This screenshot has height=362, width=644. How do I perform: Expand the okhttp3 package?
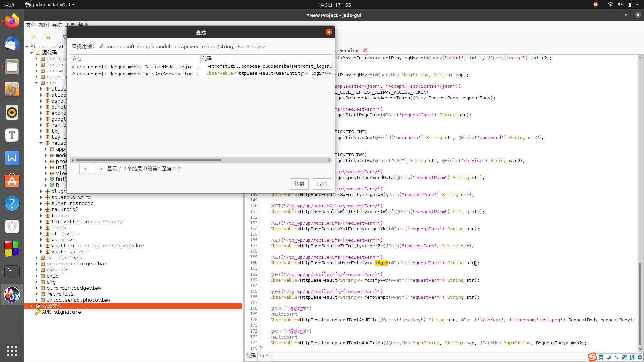click(x=36, y=270)
